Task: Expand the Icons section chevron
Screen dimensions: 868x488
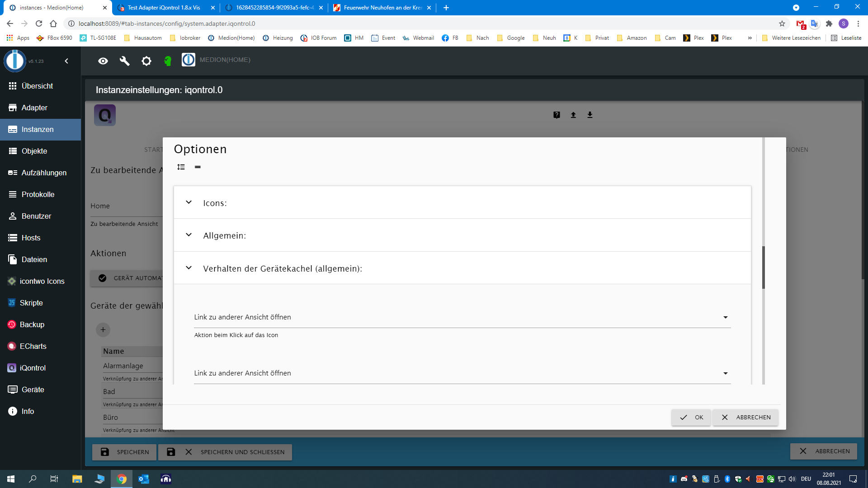Action: 189,202
